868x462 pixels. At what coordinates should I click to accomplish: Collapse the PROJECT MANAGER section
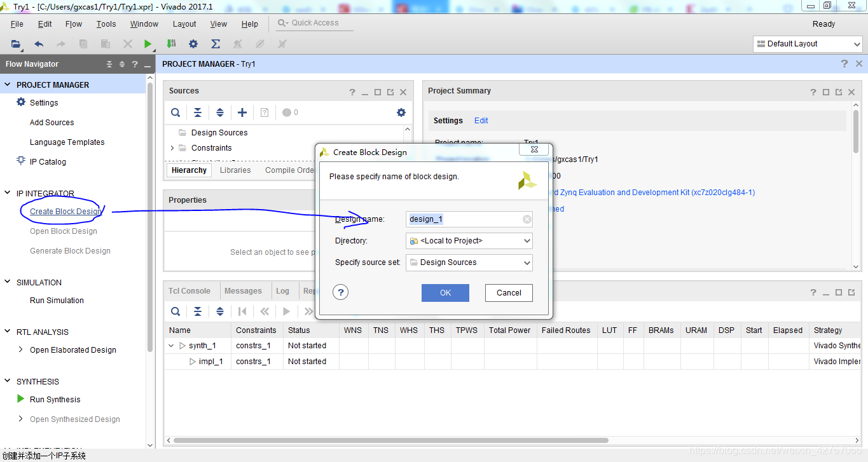pos(8,85)
